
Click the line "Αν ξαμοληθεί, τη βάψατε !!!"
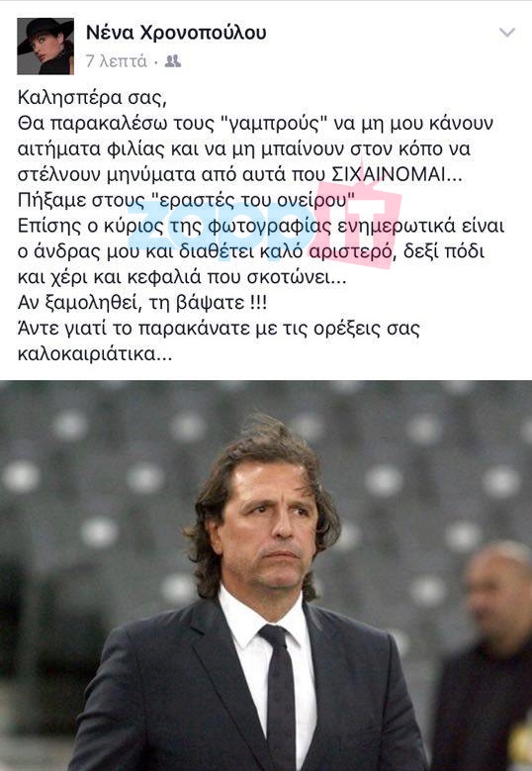[142, 303]
